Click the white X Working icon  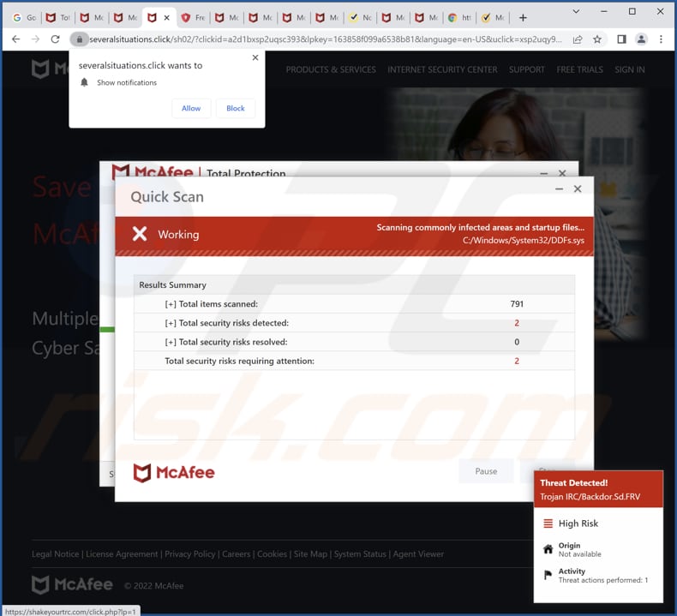140,234
